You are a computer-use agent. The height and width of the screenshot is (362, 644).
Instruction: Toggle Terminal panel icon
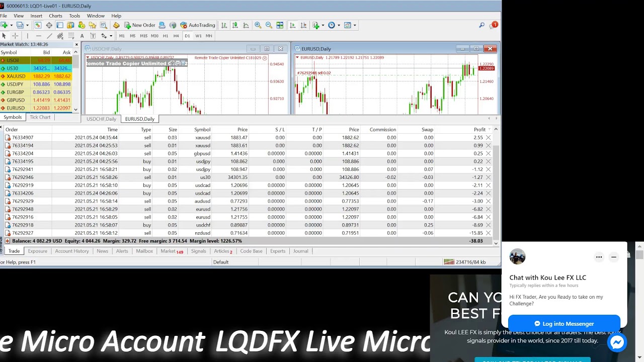pyautogui.click(x=60, y=25)
